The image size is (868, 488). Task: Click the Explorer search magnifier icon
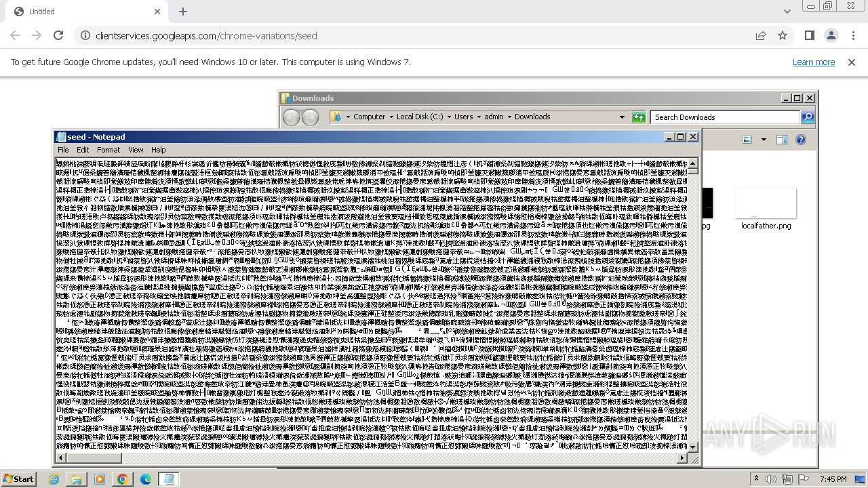[807, 117]
